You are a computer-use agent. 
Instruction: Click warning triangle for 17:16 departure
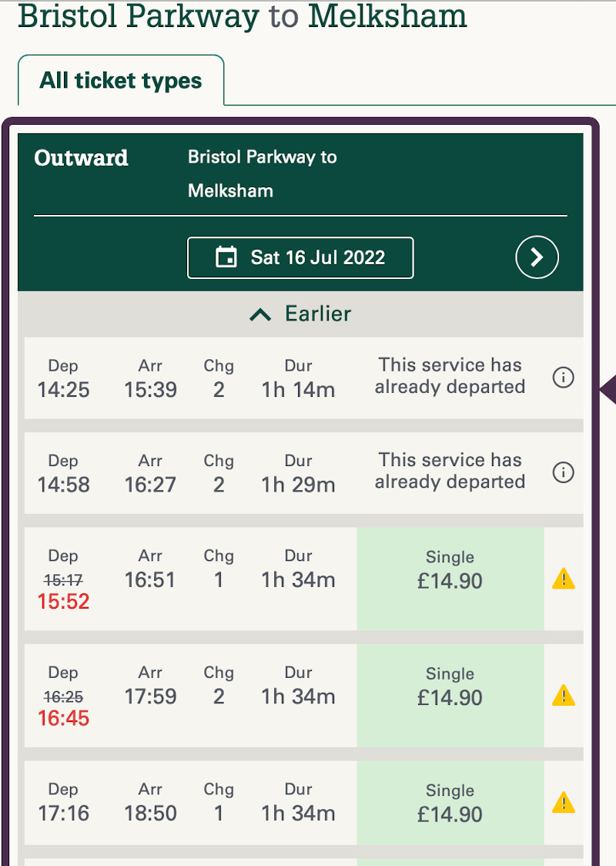[x=564, y=802]
